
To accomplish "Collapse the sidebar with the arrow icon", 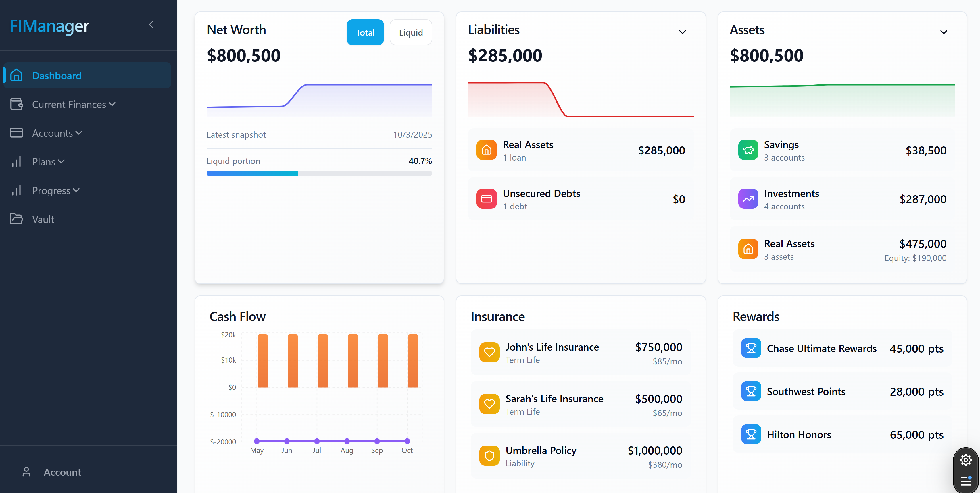I will (x=151, y=25).
